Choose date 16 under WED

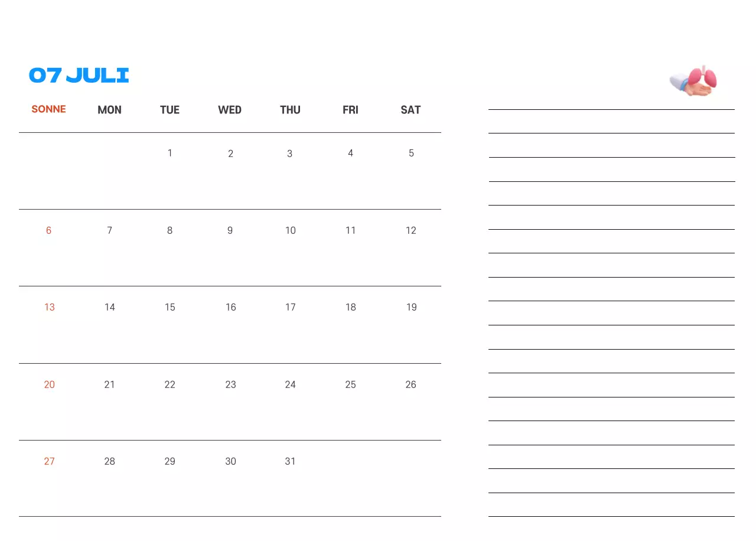pos(230,307)
